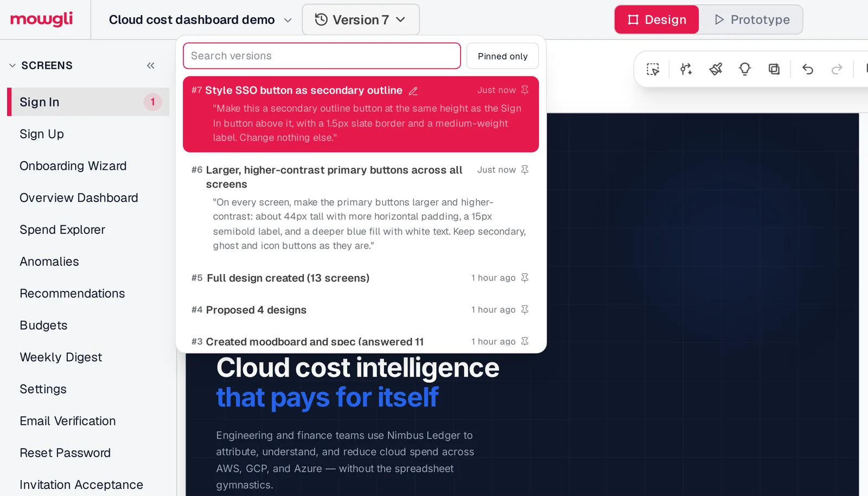
Task: Open the Version 7 dropdown
Action: click(361, 20)
